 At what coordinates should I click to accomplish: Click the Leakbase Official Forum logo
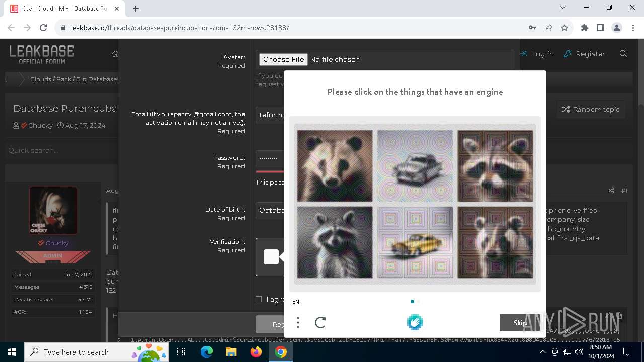[42, 54]
